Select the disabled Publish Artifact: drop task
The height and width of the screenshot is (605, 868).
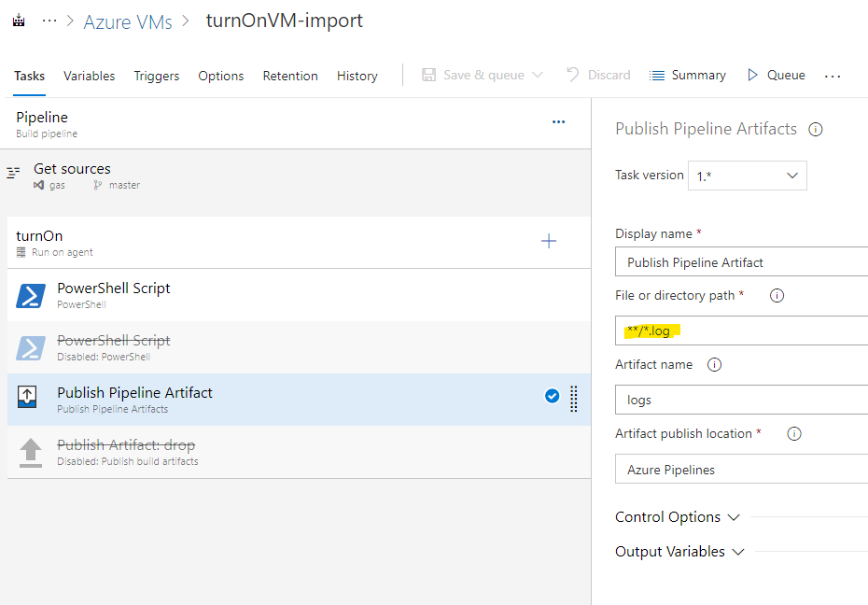(x=299, y=452)
